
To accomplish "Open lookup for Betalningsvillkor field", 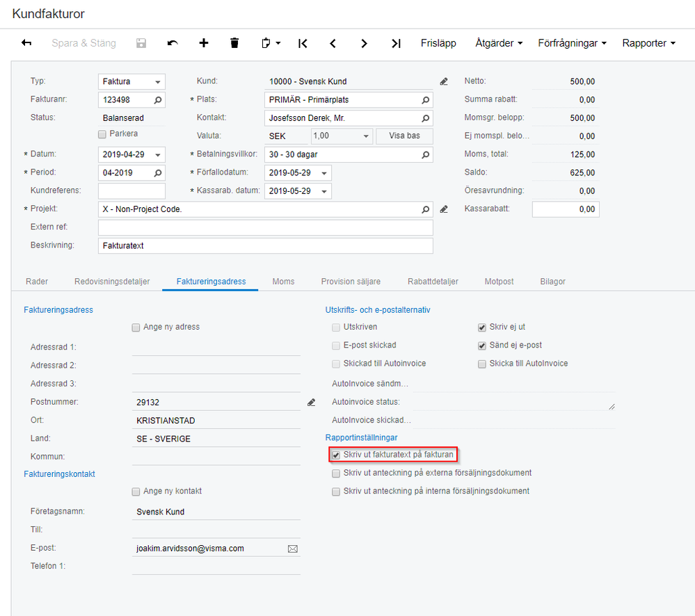I will (x=426, y=154).
